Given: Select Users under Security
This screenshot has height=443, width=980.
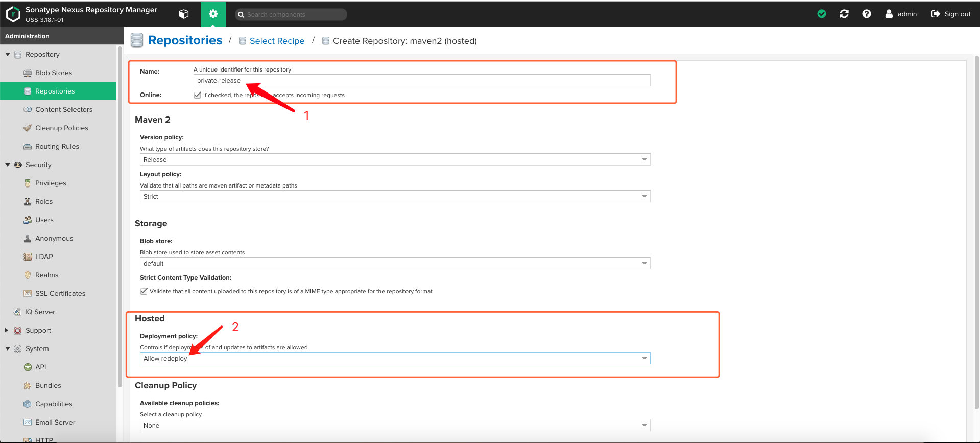Looking at the screenshot, I should (x=44, y=220).
